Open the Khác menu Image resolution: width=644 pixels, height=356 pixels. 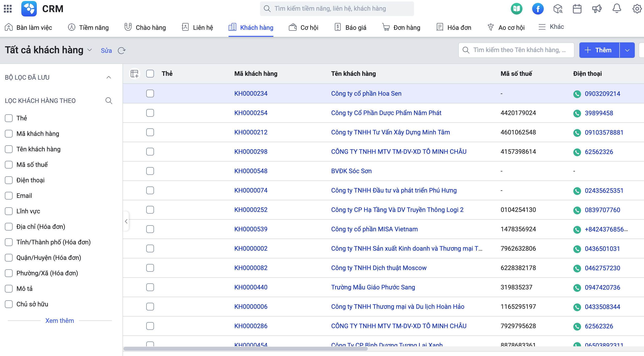(551, 27)
